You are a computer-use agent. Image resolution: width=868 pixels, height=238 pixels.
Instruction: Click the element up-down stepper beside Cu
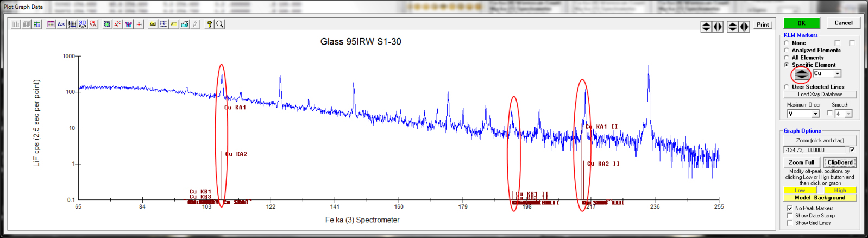(801, 74)
